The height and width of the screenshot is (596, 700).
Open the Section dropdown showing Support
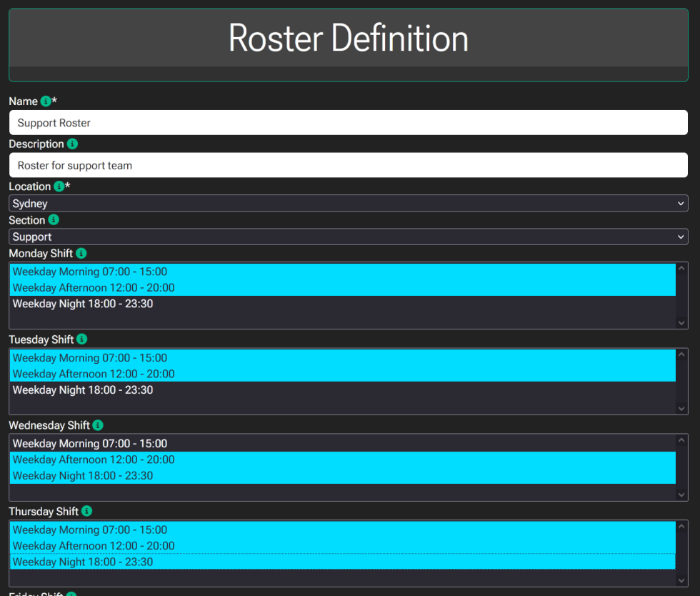click(x=349, y=237)
